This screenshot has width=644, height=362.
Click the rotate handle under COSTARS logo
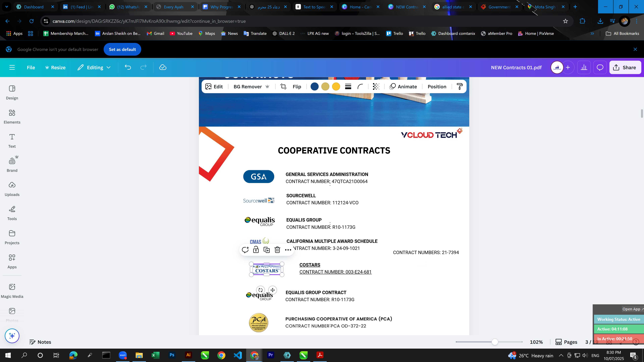click(x=260, y=290)
